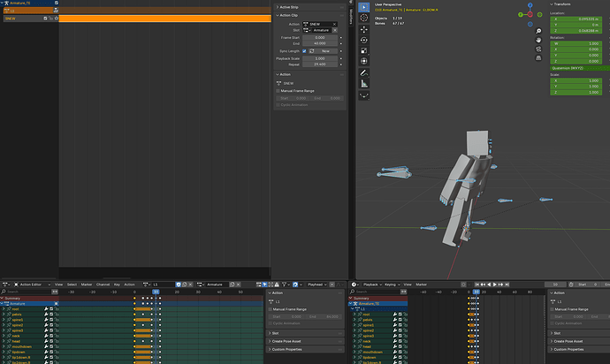610x364 pixels.
Task: Click lock icon on pelvis channel in Action Editor
Action: tap(57, 315)
